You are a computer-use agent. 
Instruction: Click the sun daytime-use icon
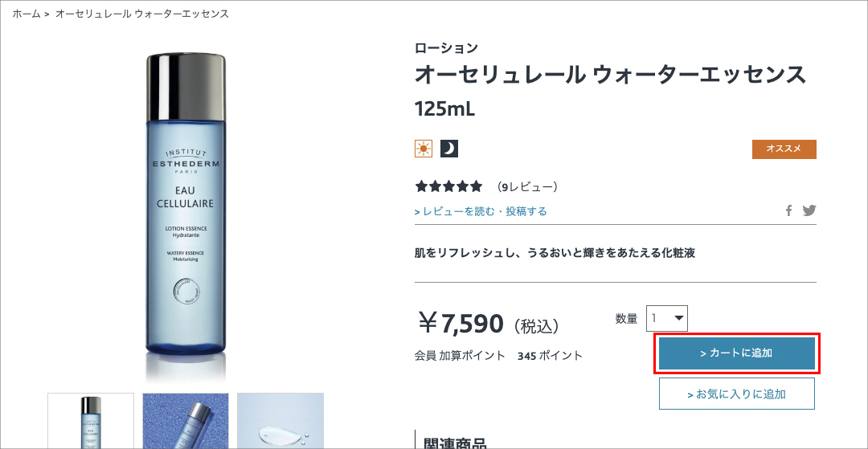point(424,149)
